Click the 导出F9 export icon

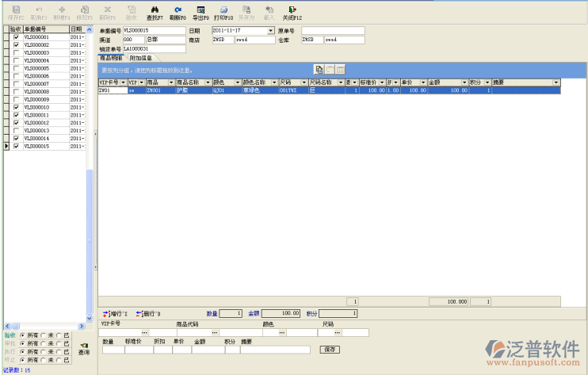tap(201, 9)
